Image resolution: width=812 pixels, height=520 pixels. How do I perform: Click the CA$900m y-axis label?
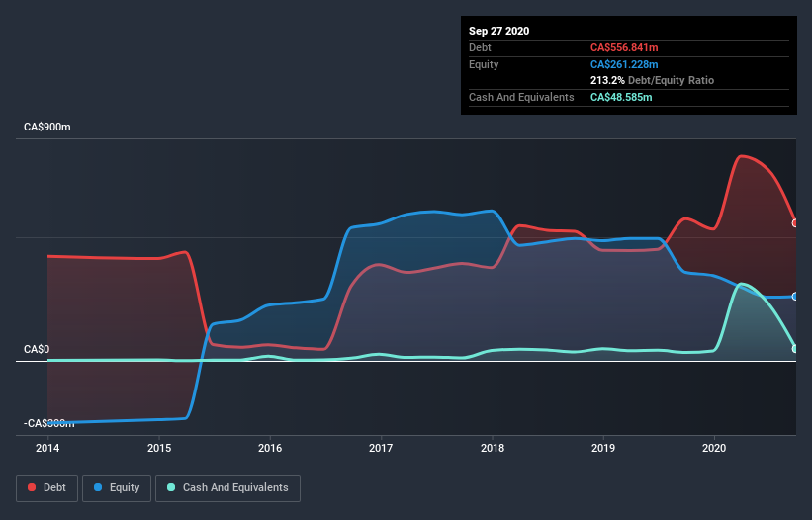(47, 128)
